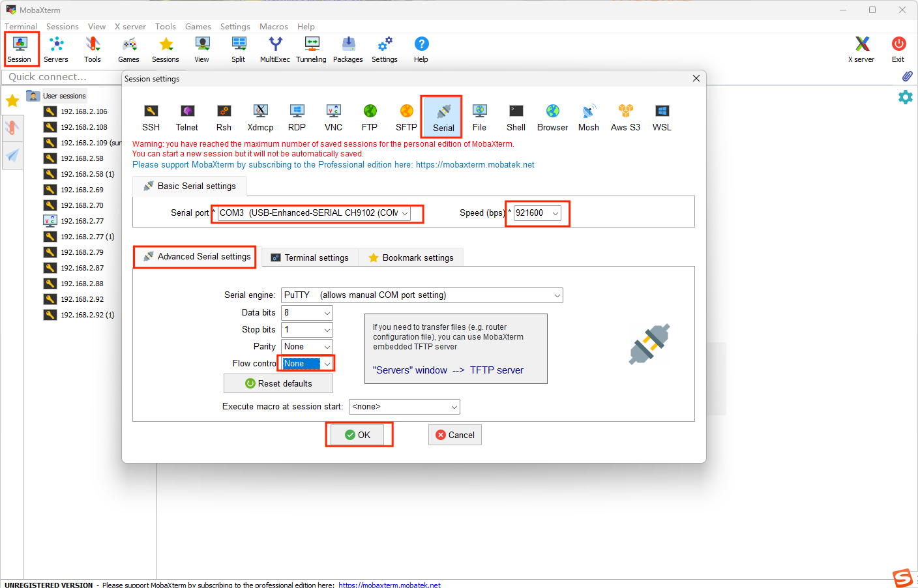The width and height of the screenshot is (918, 588).
Task: Activate the Split toolbar icon
Action: point(239,50)
